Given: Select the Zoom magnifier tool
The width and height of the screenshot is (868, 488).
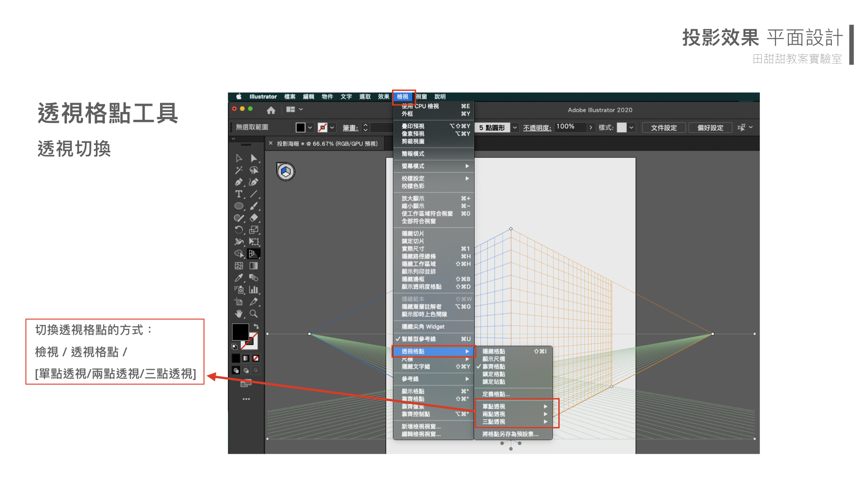Looking at the screenshot, I should click(254, 314).
